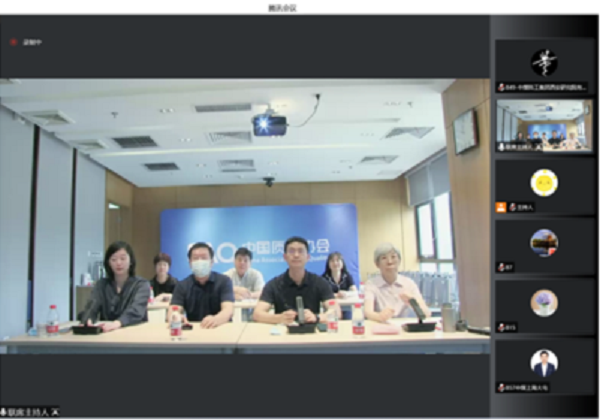The image size is (600, 420).
Task: Click the fifth participant's flower avatar
Action: pyautogui.click(x=544, y=301)
